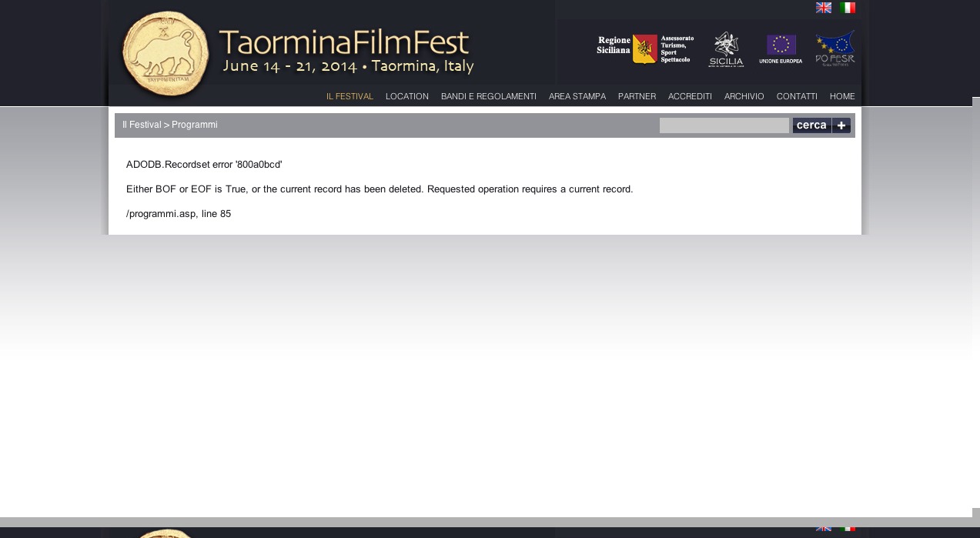Go to CONTATTI from the navigation bar
This screenshot has width=980, height=538.
(797, 96)
